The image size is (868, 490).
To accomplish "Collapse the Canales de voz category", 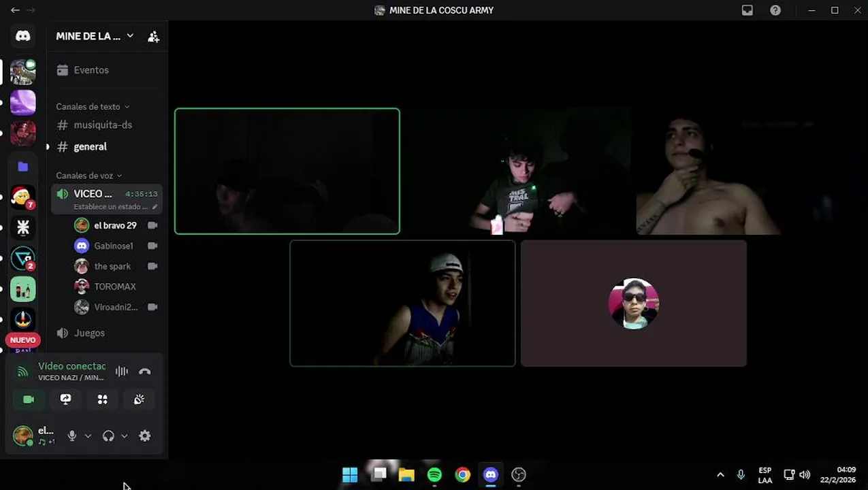I will click(89, 176).
